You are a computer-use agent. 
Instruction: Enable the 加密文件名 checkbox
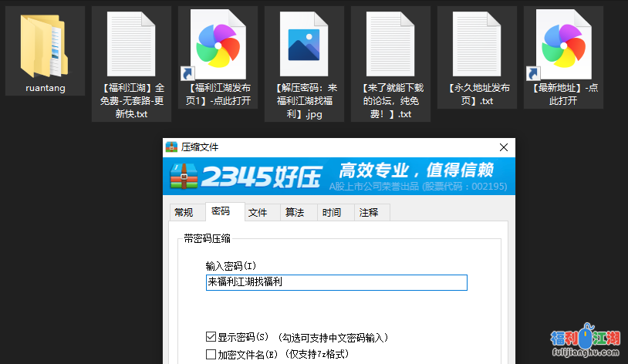click(211, 354)
